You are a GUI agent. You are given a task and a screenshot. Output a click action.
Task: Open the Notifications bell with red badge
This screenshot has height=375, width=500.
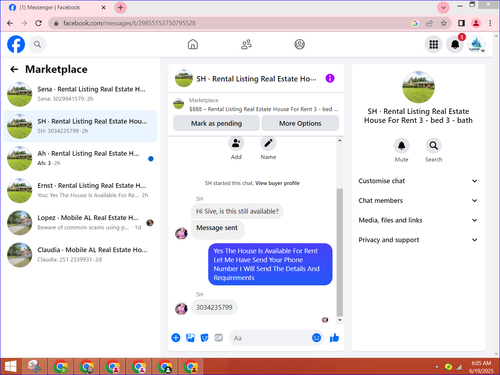455,44
